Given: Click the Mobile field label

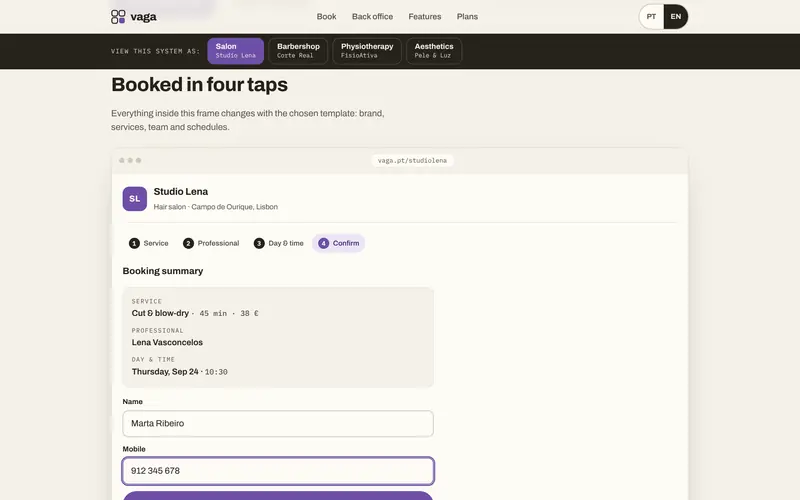Looking at the screenshot, I should click(x=134, y=449).
